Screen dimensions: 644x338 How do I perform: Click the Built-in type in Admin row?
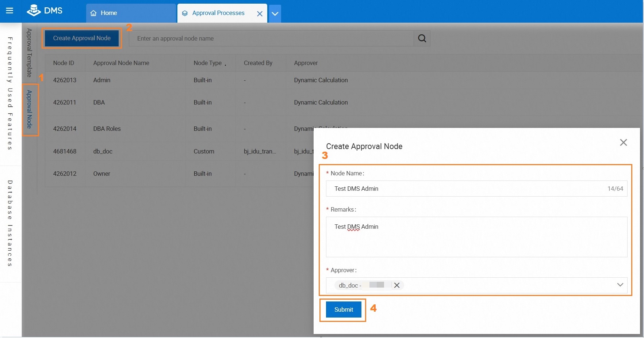click(203, 80)
